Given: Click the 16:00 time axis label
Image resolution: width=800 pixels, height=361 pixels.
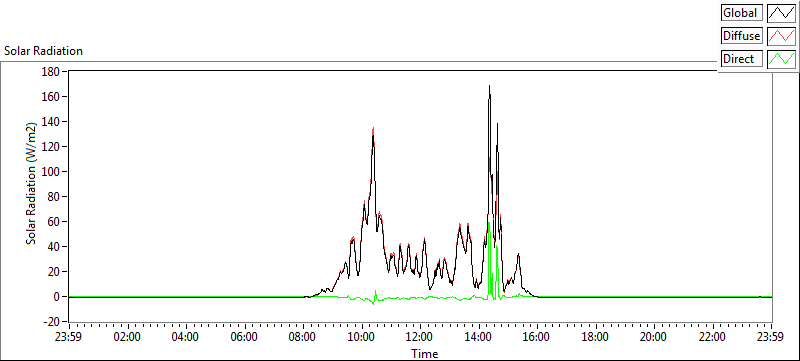Looking at the screenshot, I should tap(537, 337).
